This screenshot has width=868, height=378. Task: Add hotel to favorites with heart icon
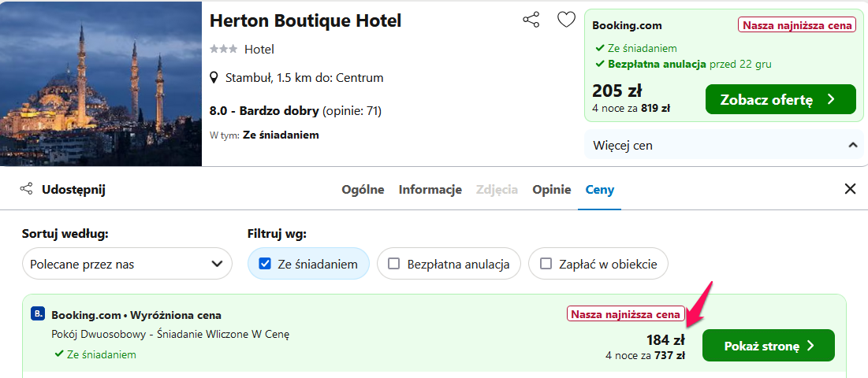click(x=566, y=20)
